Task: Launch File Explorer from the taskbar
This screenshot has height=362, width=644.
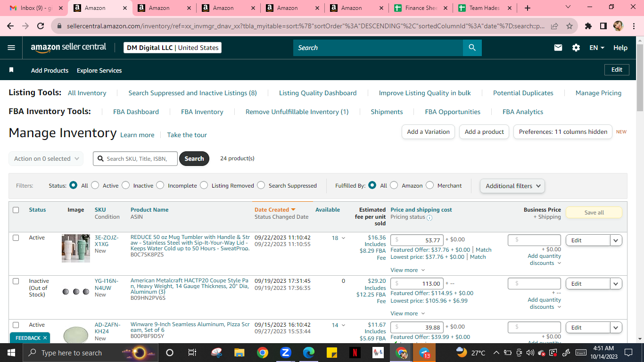Action: pos(239,353)
